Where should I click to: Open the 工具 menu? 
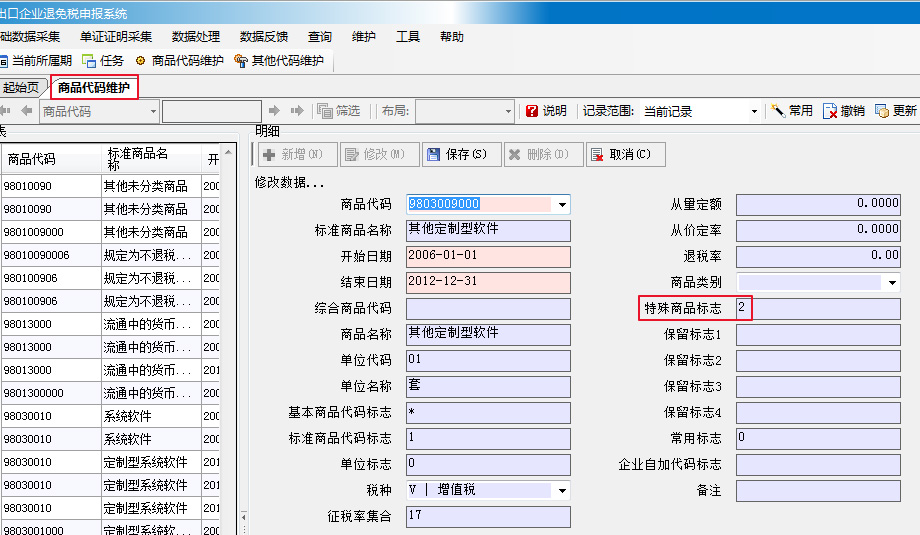point(408,36)
